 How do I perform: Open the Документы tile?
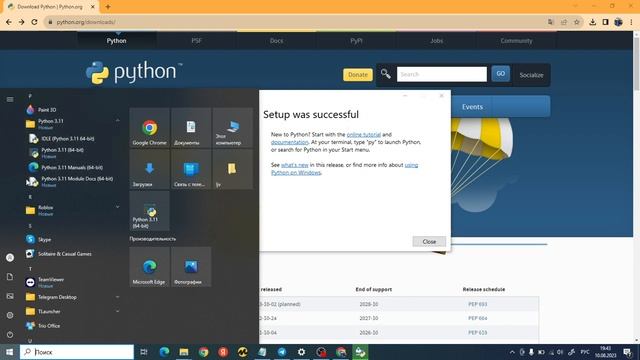pyautogui.click(x=191, y=127)
